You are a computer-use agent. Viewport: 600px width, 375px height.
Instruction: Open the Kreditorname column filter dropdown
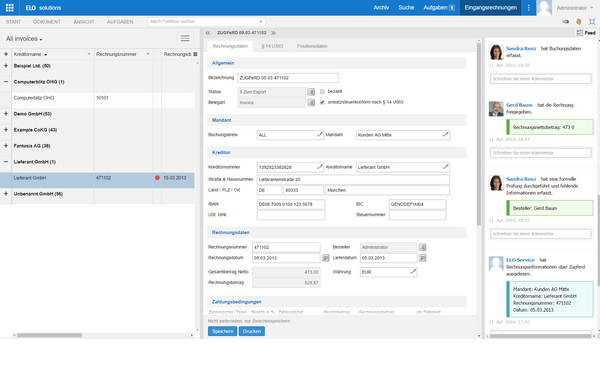coord(89,54)
